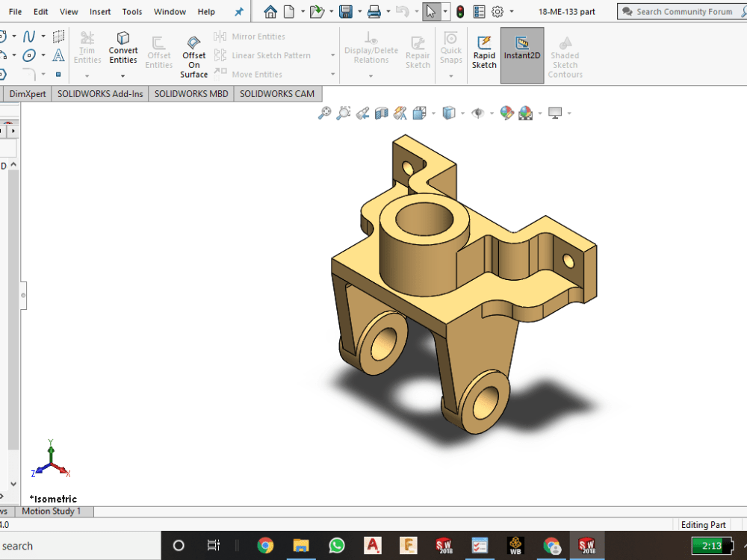Open the View Orientation dropdown

click(433, 113)
